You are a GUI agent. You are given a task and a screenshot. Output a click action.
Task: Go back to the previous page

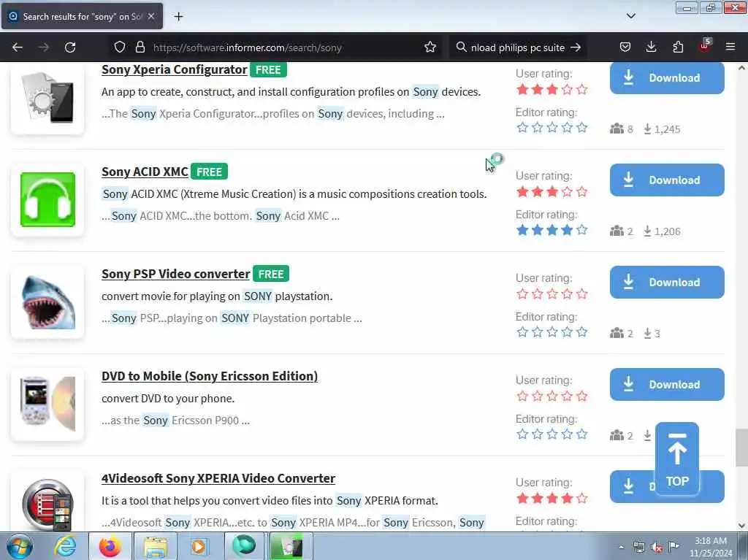coord(18,47)
